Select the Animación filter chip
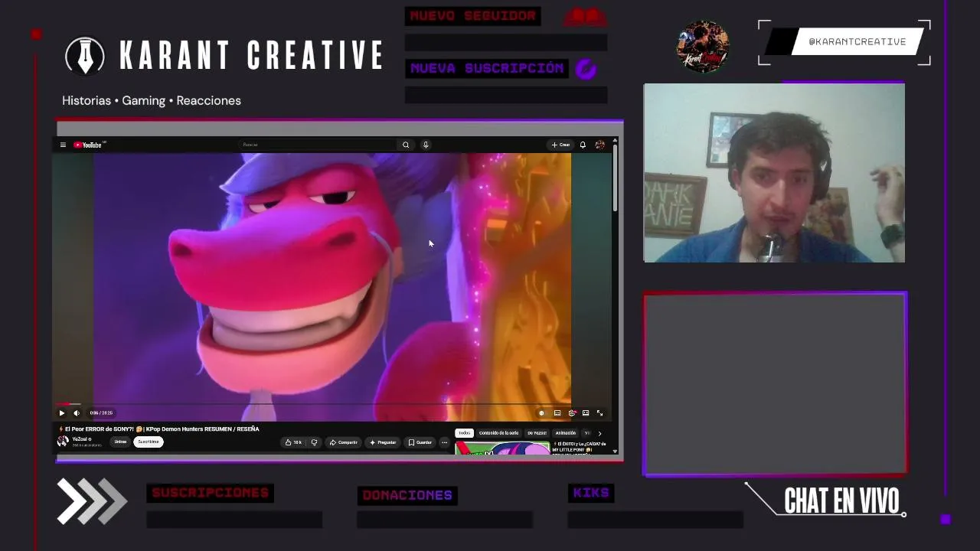The height and width of the screenshot is (551, 980). click(566, 433)
